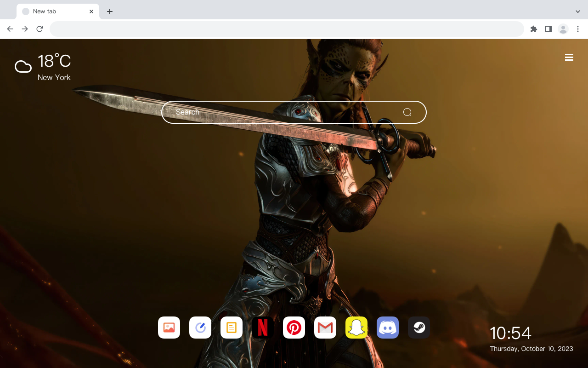Click the magnifier icon in the search bar
This screenshot has width=588, height=368.
407,112
